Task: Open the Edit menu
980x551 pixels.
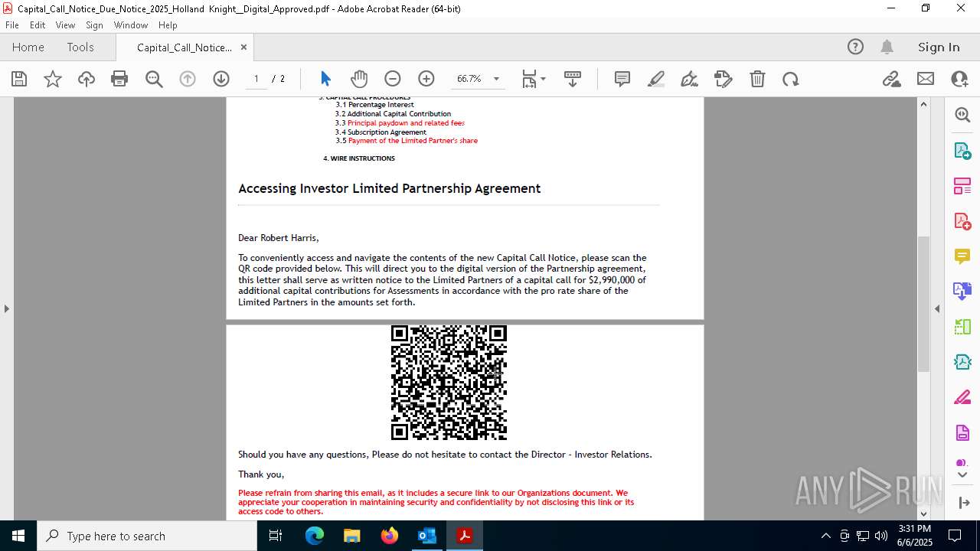Action: click(x=38, y=25)
